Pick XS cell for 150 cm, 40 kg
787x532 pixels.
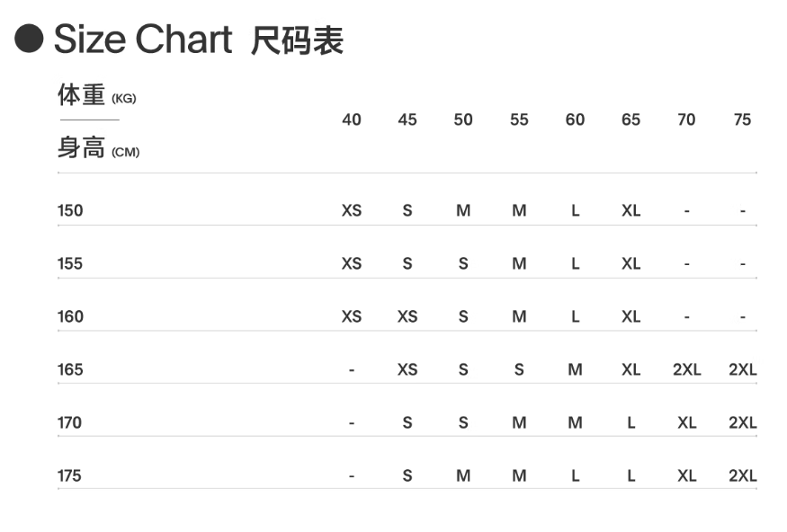tap(352, 211)
